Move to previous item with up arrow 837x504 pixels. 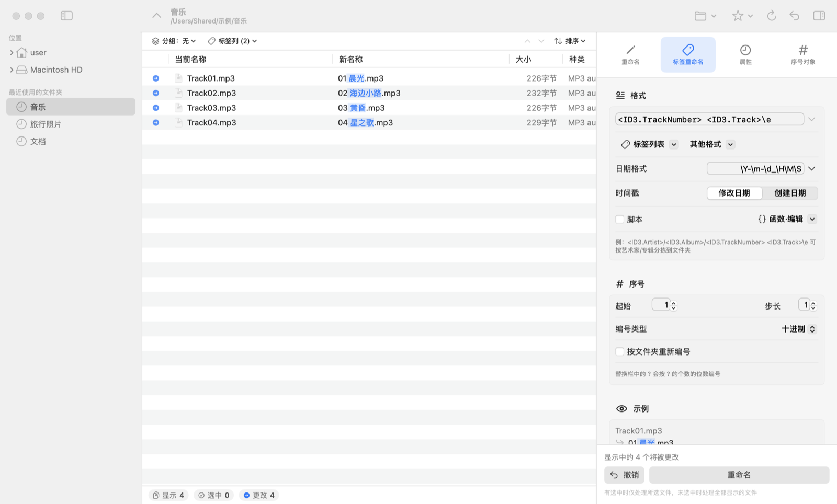pyautogui.click(x=527, y=41)
